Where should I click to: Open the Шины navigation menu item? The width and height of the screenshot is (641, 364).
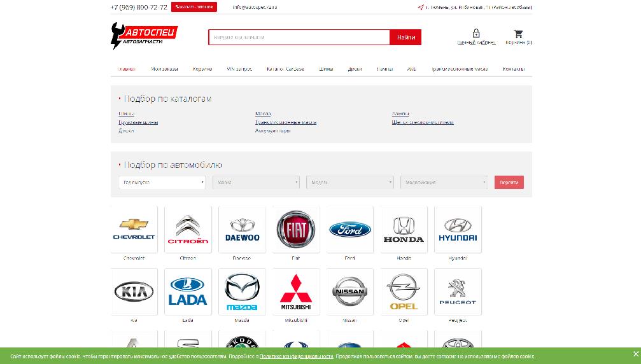[x=326, y=69]
